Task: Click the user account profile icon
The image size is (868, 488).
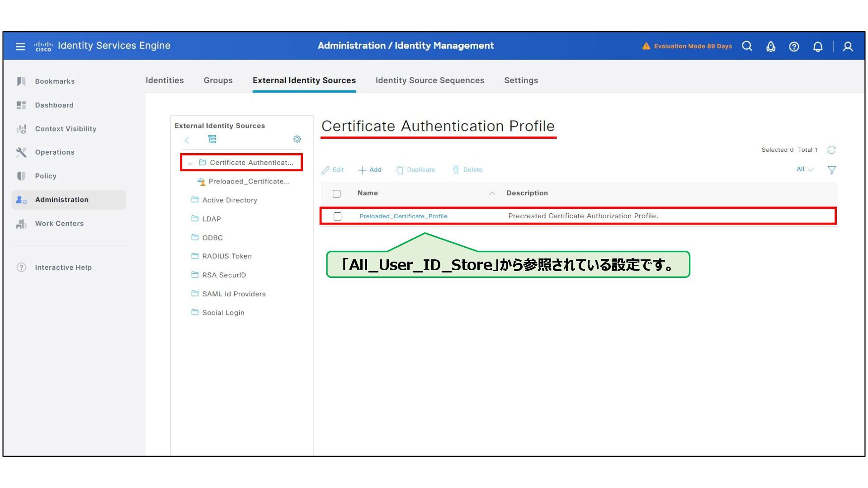Action: (x=848, y=47)
